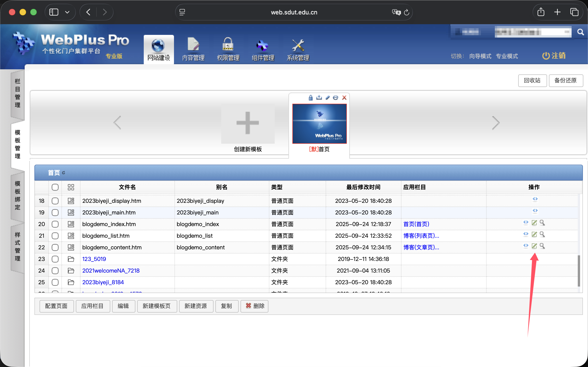The height and width of the screenshot is (367, 588).
Task: Open source code view for blogdemo_index.htm
Action: point(525,223)
